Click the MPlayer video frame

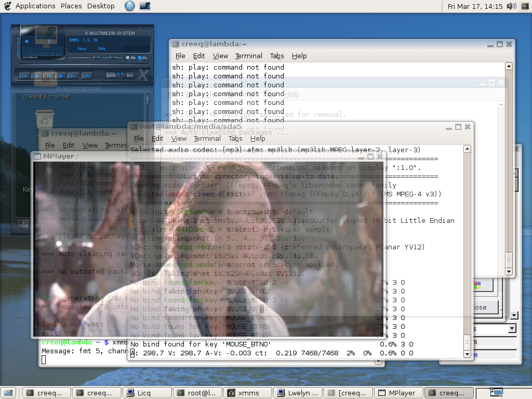click(208, 249)
